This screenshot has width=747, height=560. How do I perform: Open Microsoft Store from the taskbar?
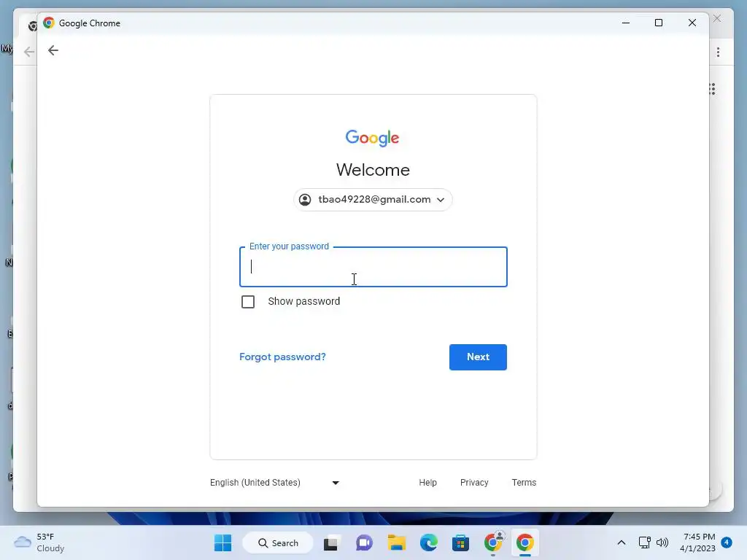461,542
